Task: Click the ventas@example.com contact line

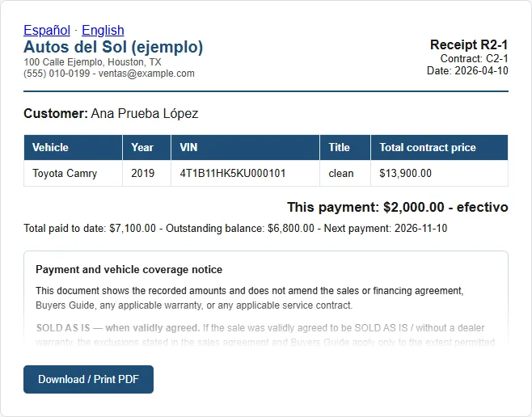Action: 109,74
